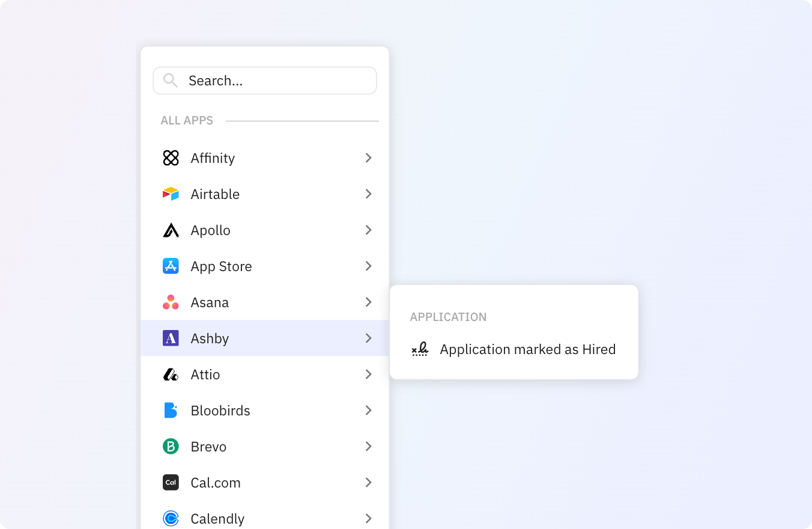
Task: Click the Ashby purple logo icon
Action: coord(171,338)
